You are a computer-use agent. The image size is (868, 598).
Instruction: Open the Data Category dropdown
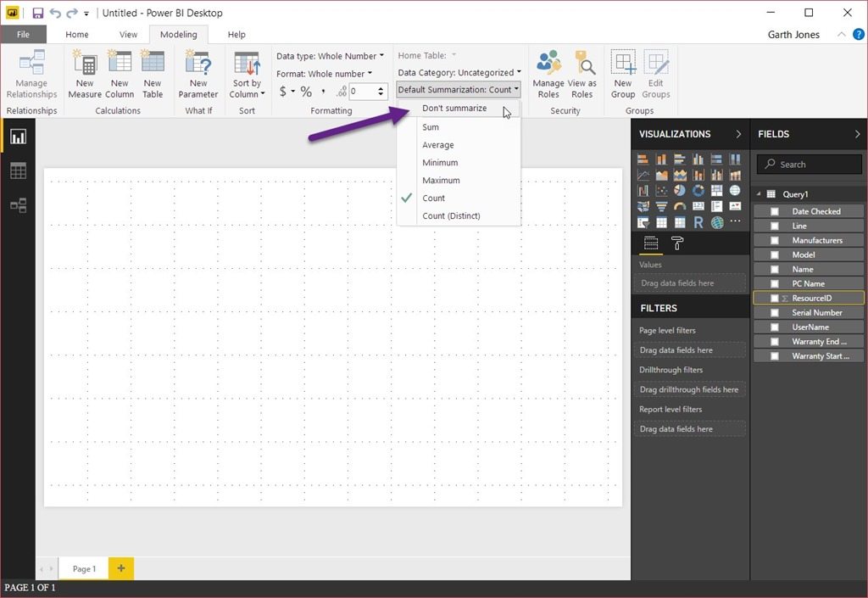point(459,73)
